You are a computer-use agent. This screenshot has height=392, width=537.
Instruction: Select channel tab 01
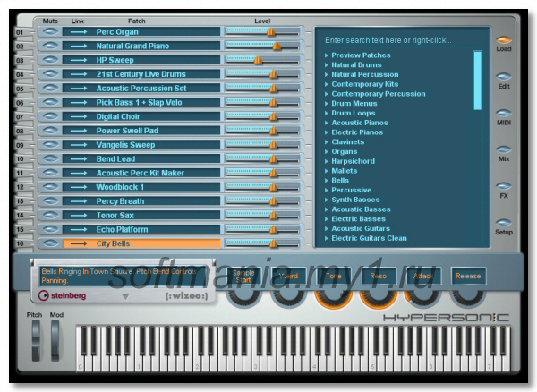pos(22,32)
